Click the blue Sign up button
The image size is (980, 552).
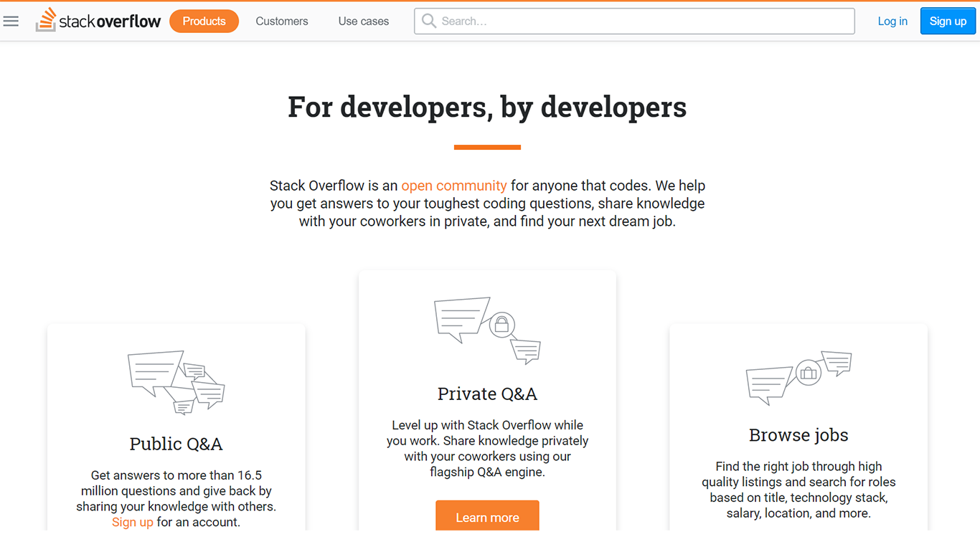coord(948,22)
